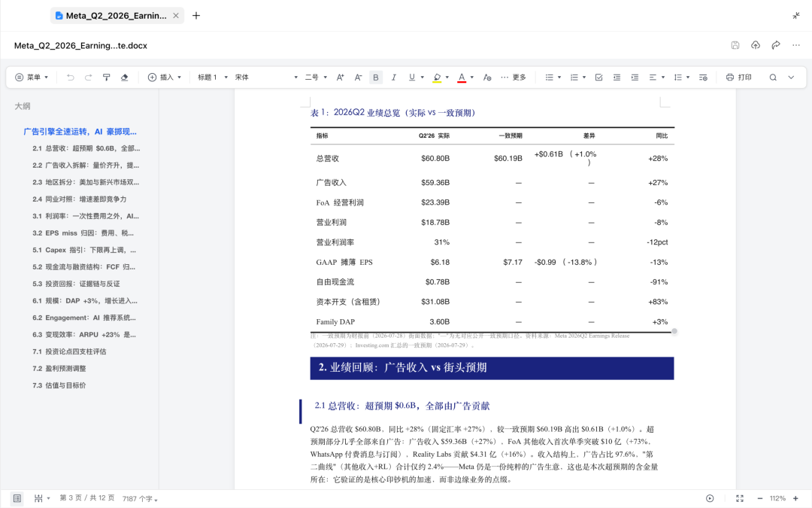Expand numbered list style arrow
Viewport: 812px width, 508px height.
coord(584,78)
